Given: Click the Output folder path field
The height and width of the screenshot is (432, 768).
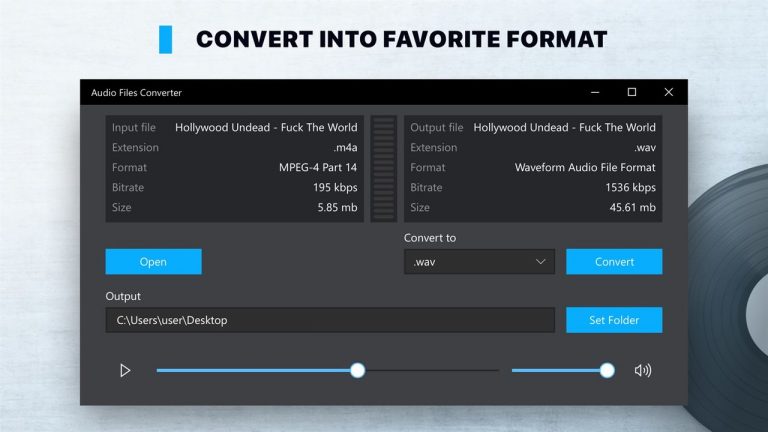Looking at the screenshot, I should pos(330,320).
